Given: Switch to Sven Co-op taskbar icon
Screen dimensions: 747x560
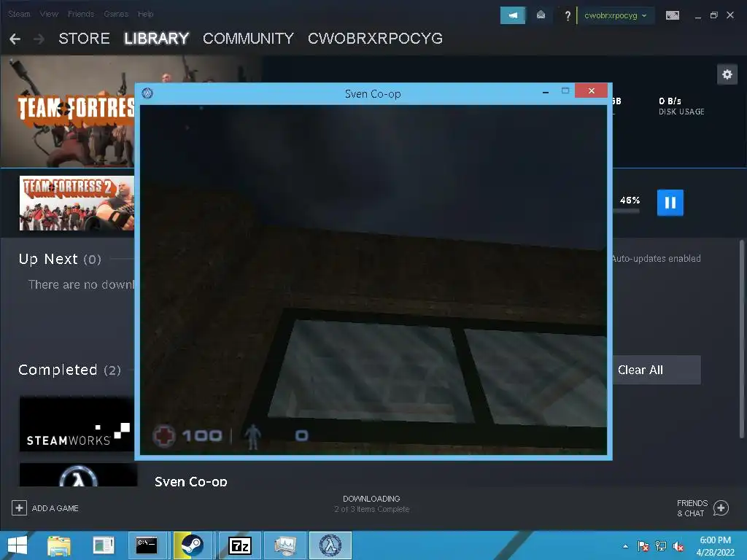Looking at the screenshot, I should pyautogui.click(x=330, y=545).
